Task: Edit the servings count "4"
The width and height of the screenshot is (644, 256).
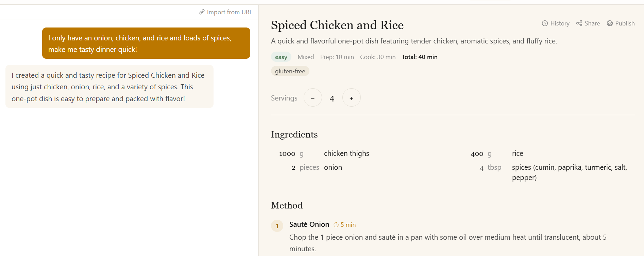Action: point(332,98)
